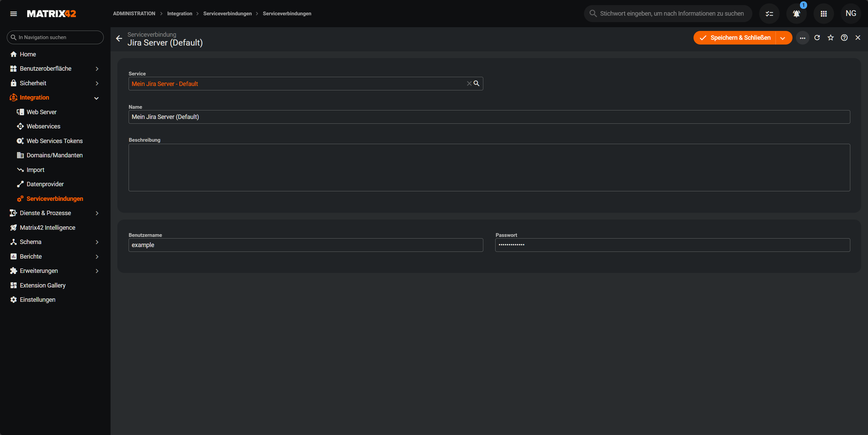Click the refresh icon in header
This screenshot has width=868, height=435.
[817, 38]
